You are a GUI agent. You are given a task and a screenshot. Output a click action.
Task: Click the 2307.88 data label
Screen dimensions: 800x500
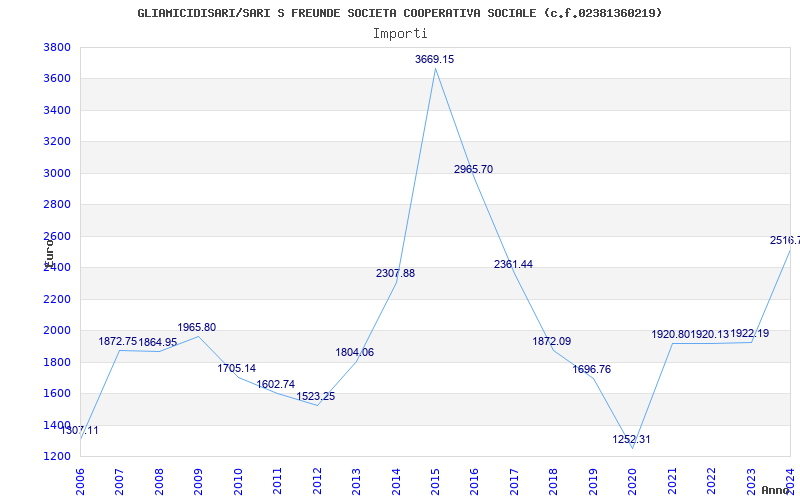coord(395,273)
